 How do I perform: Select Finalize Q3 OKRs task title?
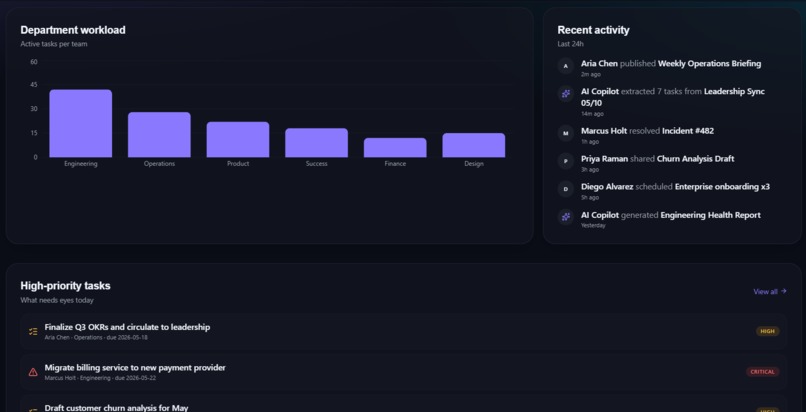tap(127, 327)
